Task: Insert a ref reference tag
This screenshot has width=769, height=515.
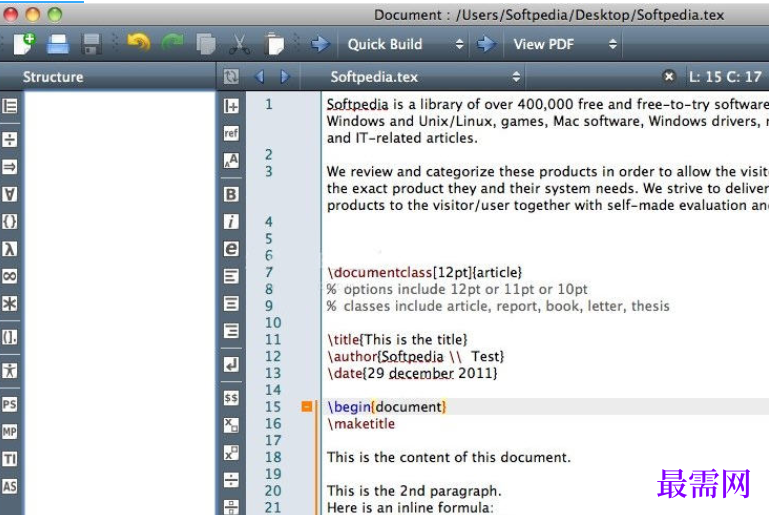Action: [231, 133]
